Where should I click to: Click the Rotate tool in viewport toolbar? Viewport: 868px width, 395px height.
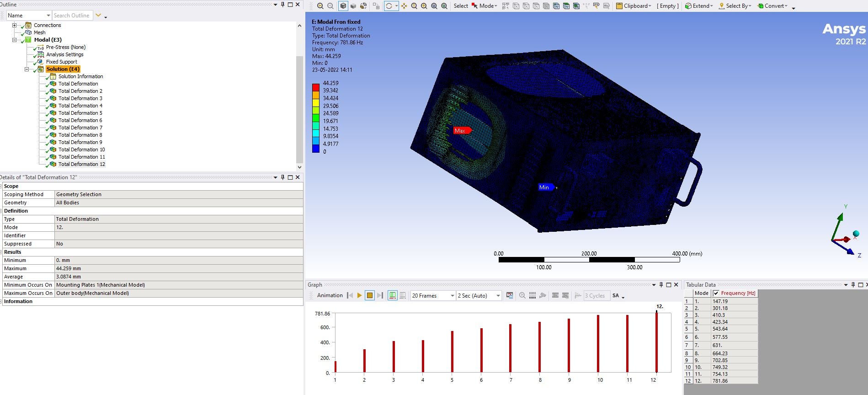tap(389, 6)
